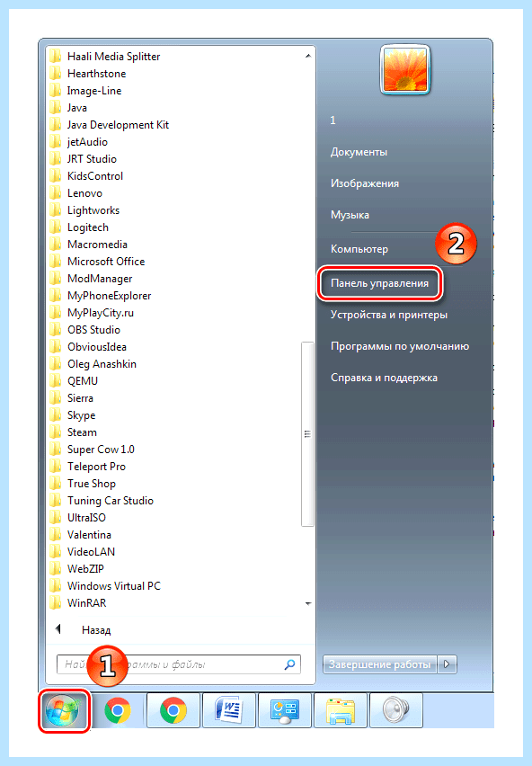Click the Logitech folder icon

55,227
